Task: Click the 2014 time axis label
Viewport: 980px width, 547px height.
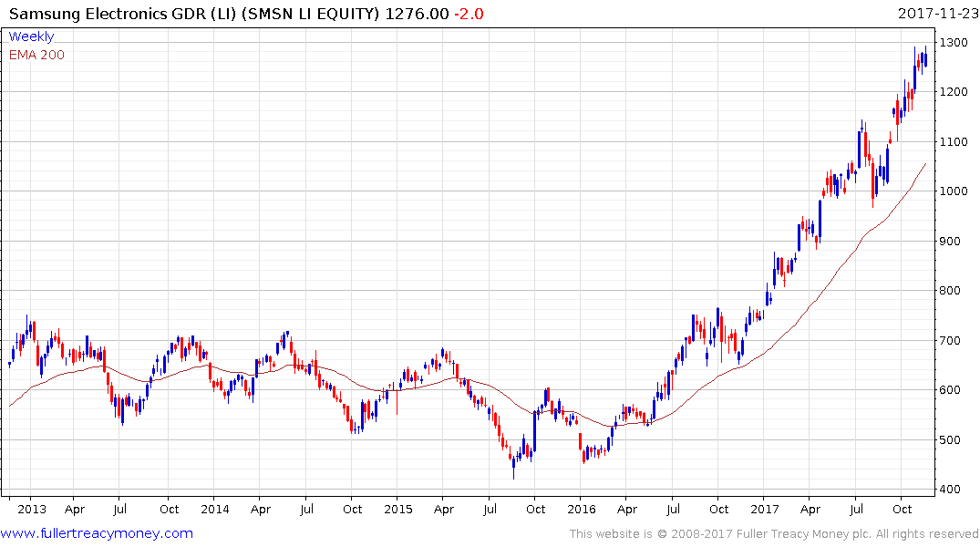Action: pos(215,509)
